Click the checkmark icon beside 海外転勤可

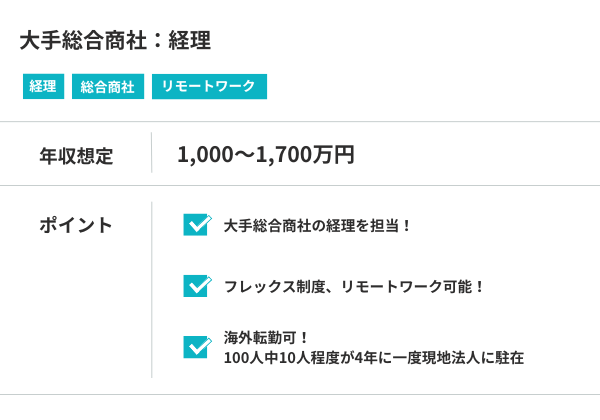pyautogui.click(x=196, y=347)
